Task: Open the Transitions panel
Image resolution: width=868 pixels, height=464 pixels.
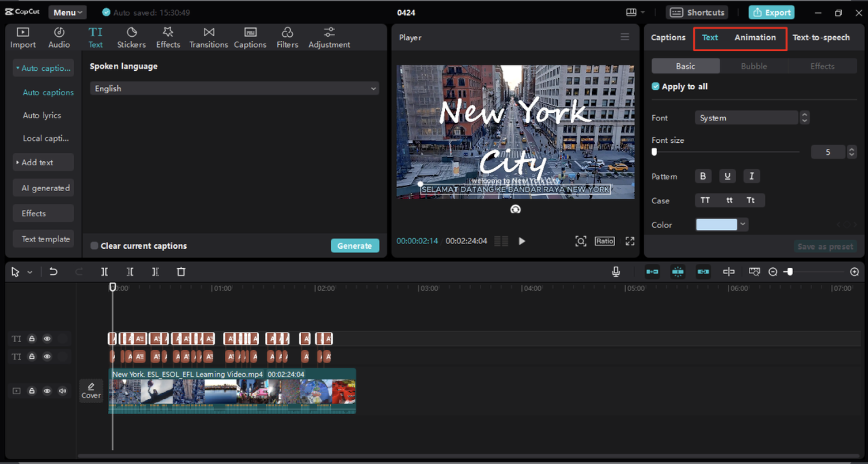Action: click(x=208, y=37)
